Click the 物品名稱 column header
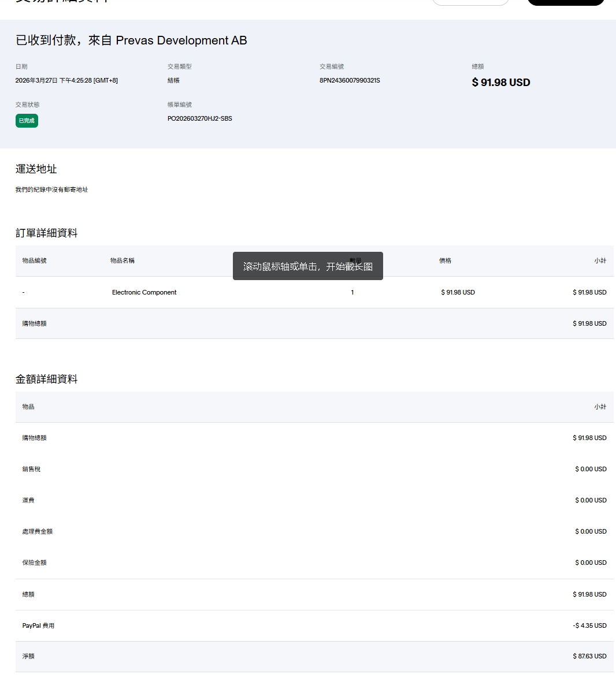The height and width of the screenshot is (689, 616). pos(123,261)
